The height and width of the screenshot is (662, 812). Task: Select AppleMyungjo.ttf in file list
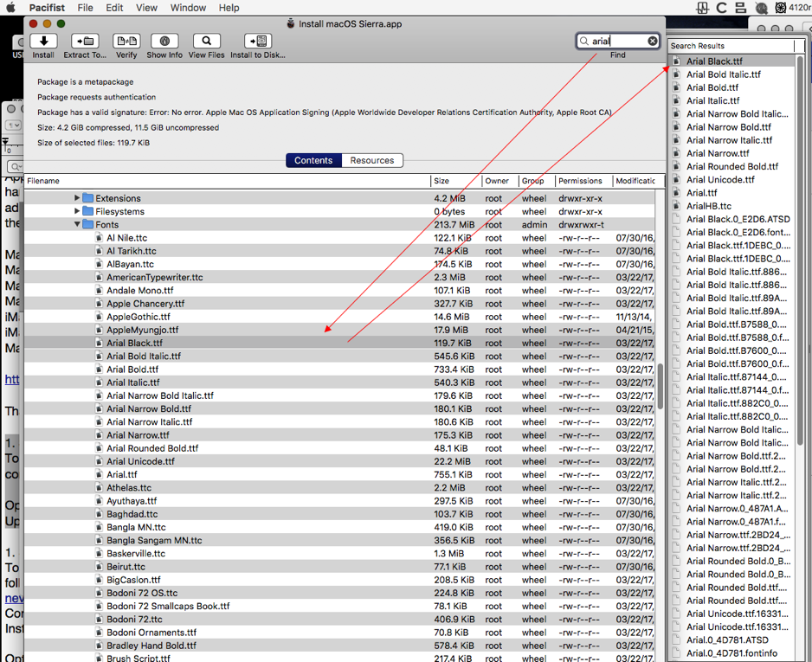click(x=143, y=330)
